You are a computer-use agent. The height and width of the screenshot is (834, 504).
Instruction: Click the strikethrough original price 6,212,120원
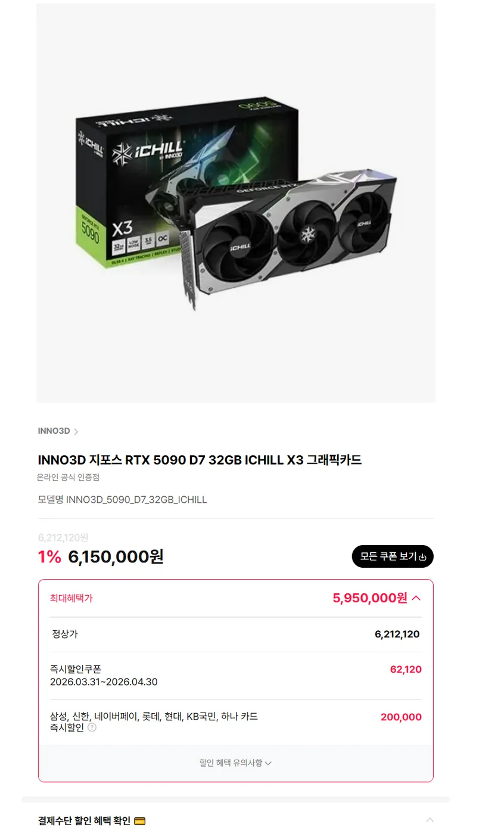[63, 538]
